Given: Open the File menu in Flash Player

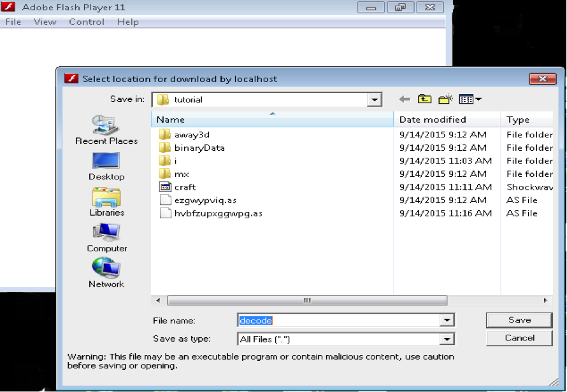Looking at the screenshot, I should (x=13, y=22).
